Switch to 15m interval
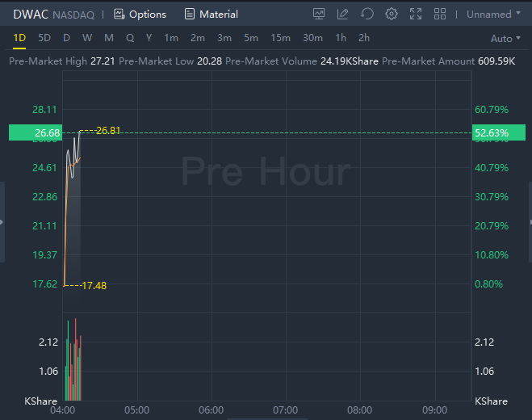 point(280,38)
